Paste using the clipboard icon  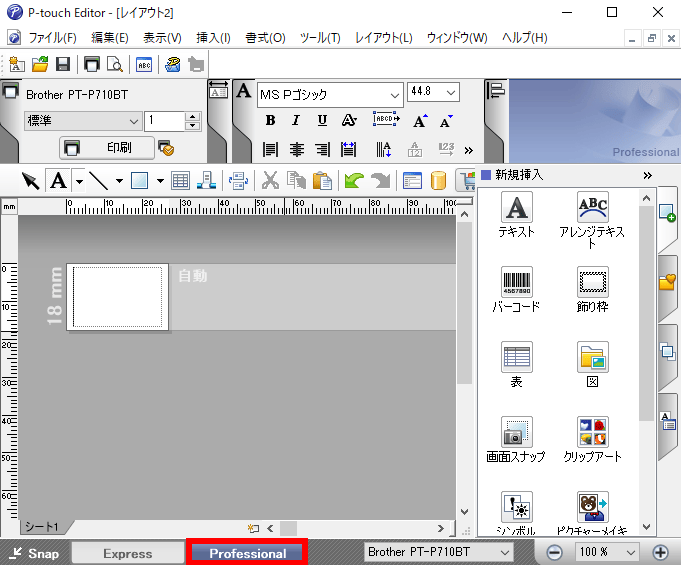(322, 181)
